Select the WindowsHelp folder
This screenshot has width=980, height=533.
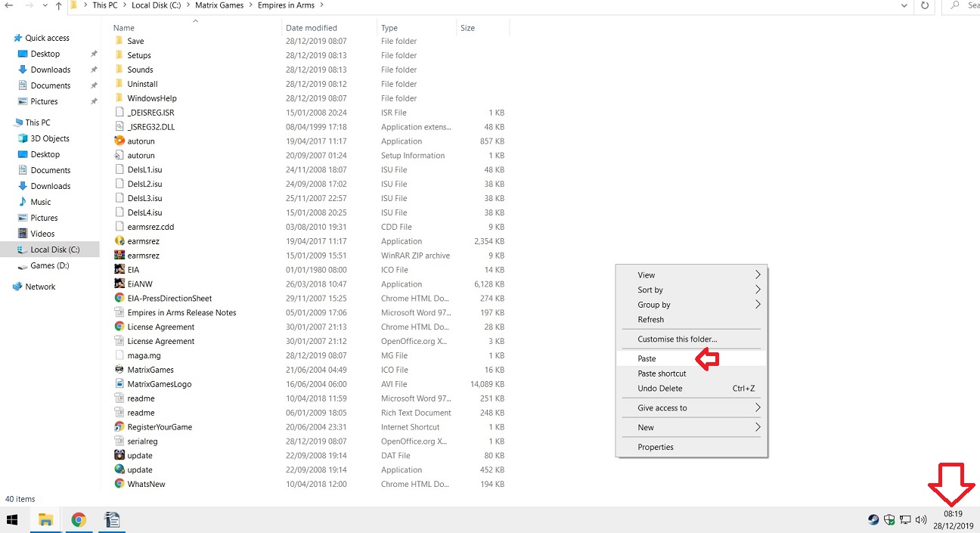pos(152,99)
